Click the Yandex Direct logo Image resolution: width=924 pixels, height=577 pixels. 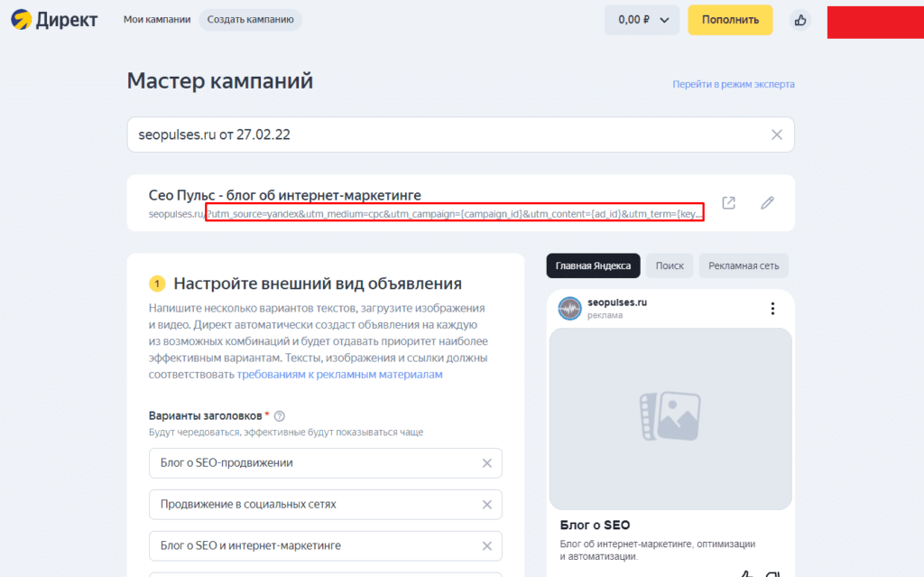tap(54, 20)
